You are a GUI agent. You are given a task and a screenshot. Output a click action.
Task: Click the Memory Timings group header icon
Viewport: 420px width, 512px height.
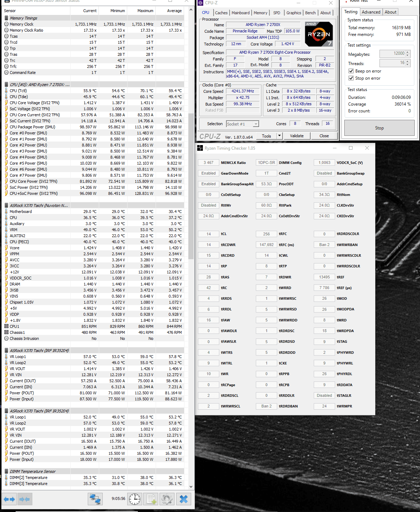click(6, 18)
